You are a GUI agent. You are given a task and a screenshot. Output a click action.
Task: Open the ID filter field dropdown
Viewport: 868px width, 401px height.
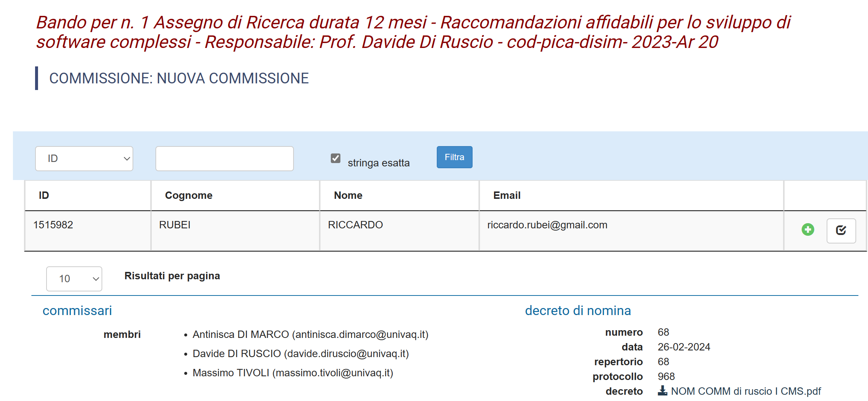click(84, 159)
